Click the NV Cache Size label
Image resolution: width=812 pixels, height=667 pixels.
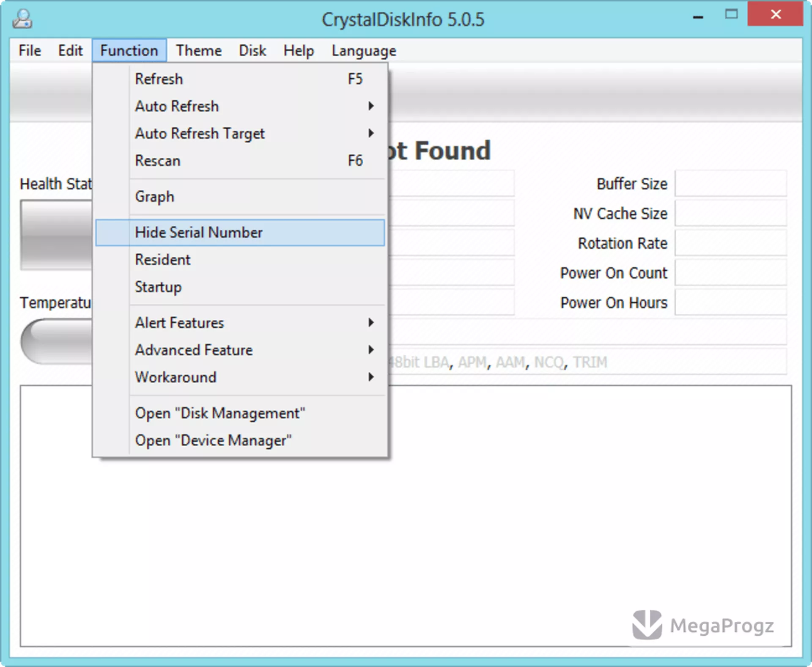pos(620,214)
